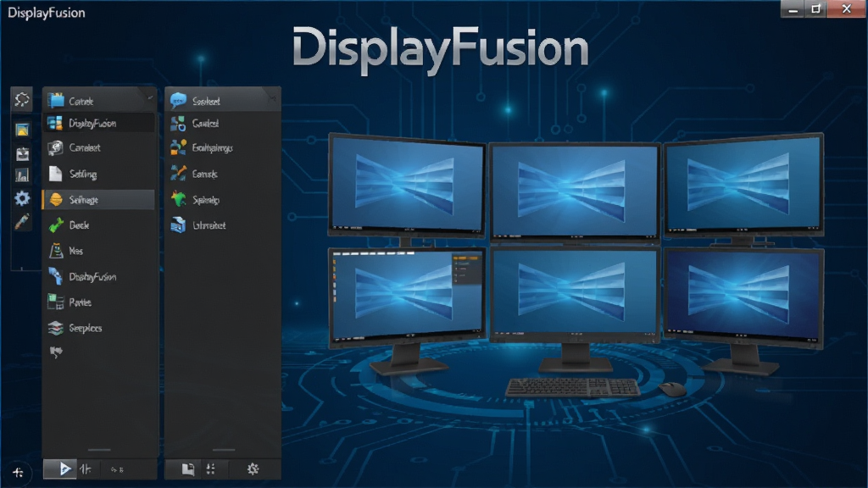The width and height of the screenshot is (868, 488).
Task: Click the small glyph at the left toolbar's right end
Action: pos(117,469)
